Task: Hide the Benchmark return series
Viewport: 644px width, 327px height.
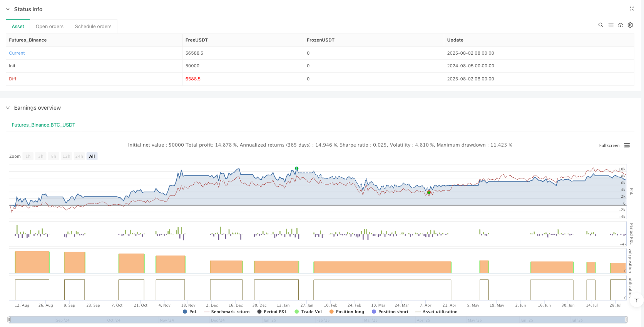Action: pos(227,312)
